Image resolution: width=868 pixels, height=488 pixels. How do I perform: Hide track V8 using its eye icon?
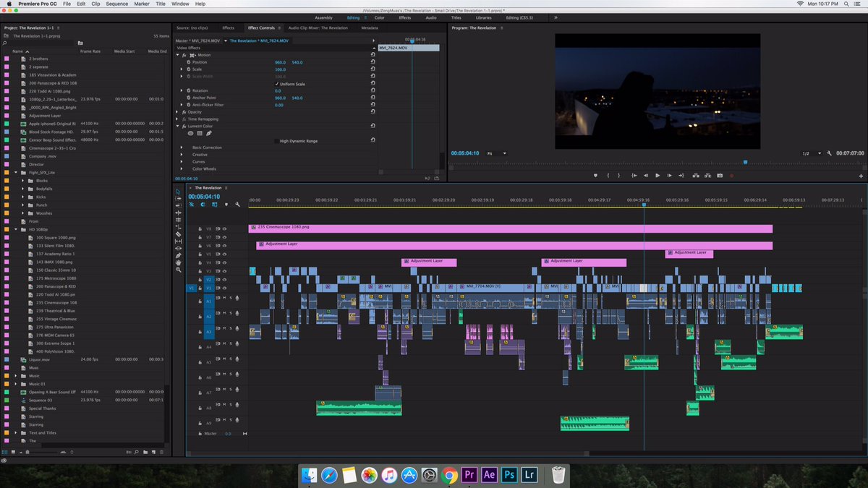click(224, 228)
